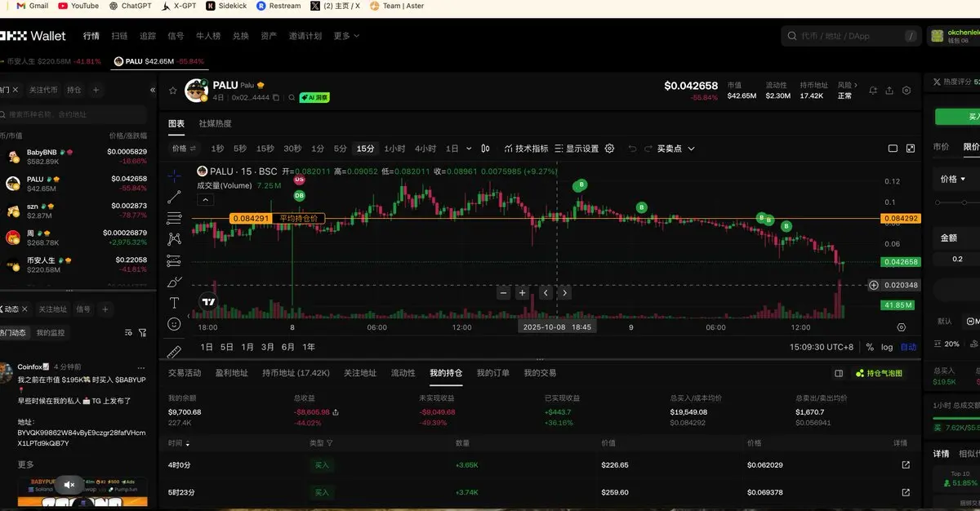Viewport: 980px width, 511px height.
Task: Toggle percent scale on chart
Action: pyautogui.click(x=870, y=347)
